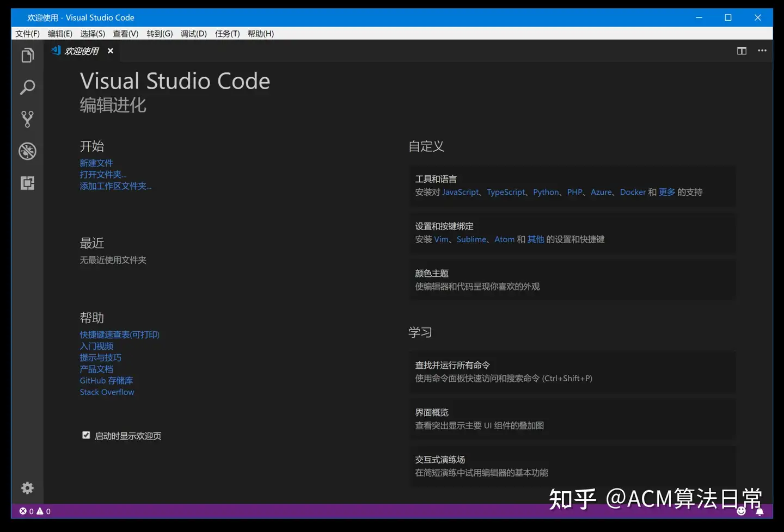Click 无最近使用文件夹 text

pos(113,260)
